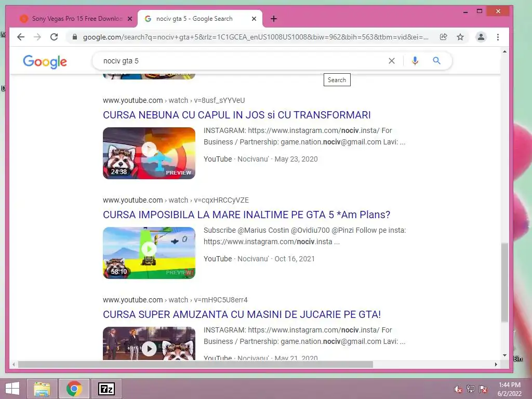
Task: Click the Nocivanu' May 23, 2020 source line
Action: (261, 159)
